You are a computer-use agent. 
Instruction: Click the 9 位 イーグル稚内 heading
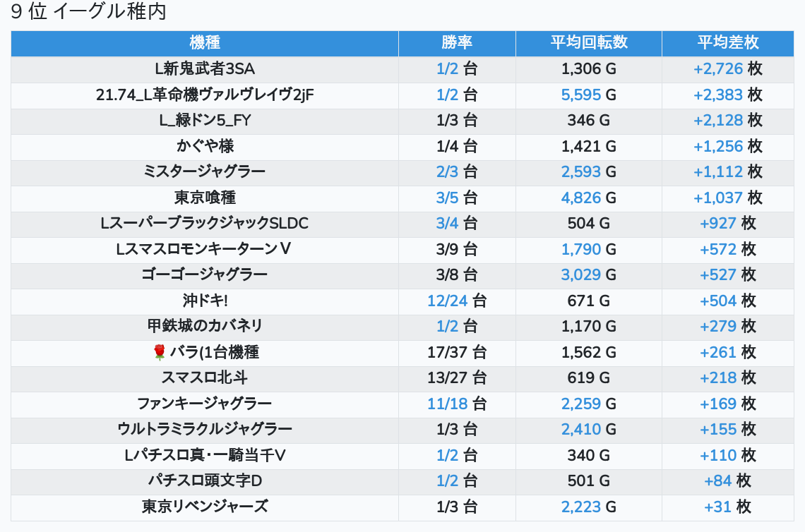click(x=89, y=12)
